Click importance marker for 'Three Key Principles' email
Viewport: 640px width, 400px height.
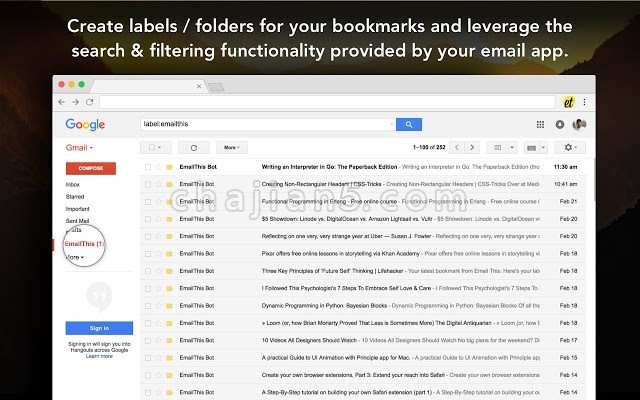(x=169, y=271)
